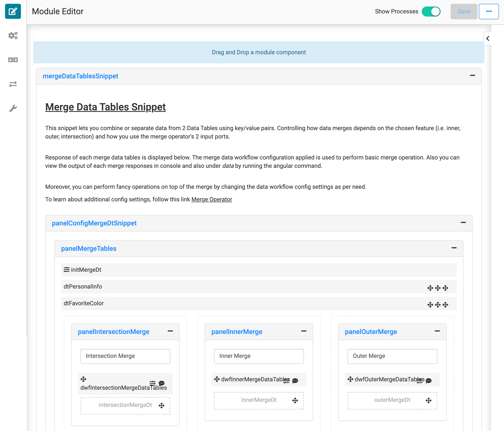
Task: Open the language translation sidebar icon
Action: coord(13,60)
